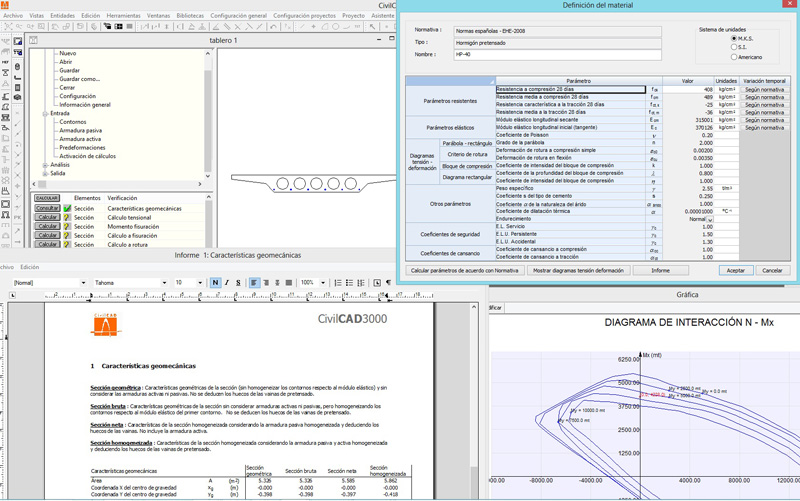Open Armadura pasiva in project tree

click(x=80, y=130)
